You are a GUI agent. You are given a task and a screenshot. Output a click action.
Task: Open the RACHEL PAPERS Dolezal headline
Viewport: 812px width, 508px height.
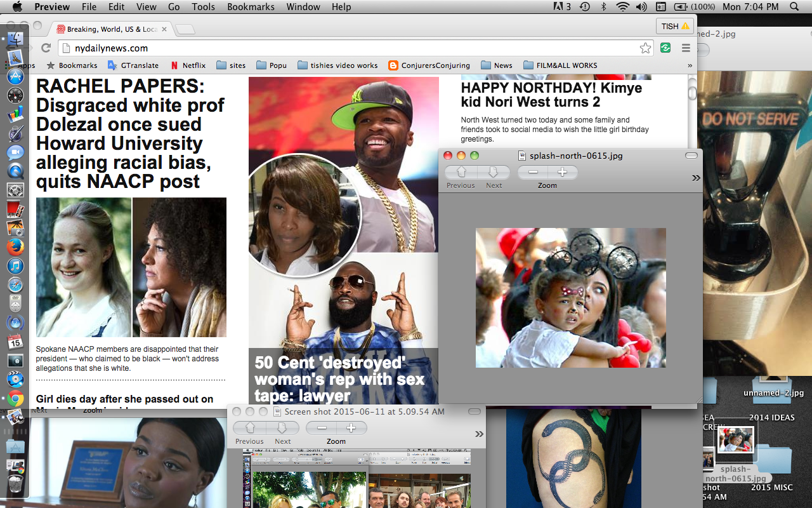[130, 134]
